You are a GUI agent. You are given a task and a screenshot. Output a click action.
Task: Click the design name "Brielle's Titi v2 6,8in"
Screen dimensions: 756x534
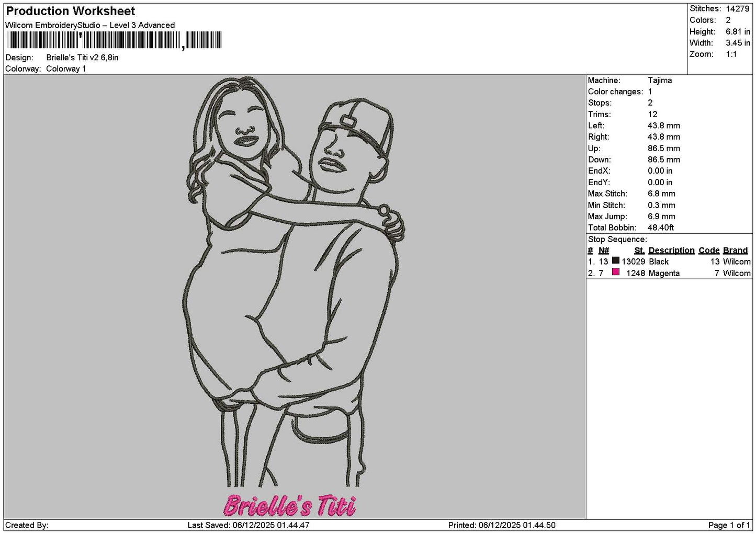click(82, 58)
